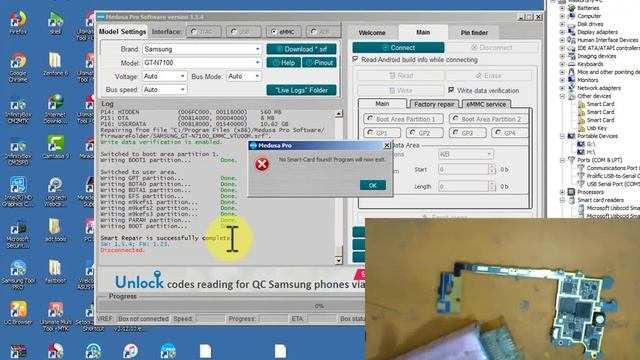
Task: Select the eMMC interface radio button
Action: [274, 31]
